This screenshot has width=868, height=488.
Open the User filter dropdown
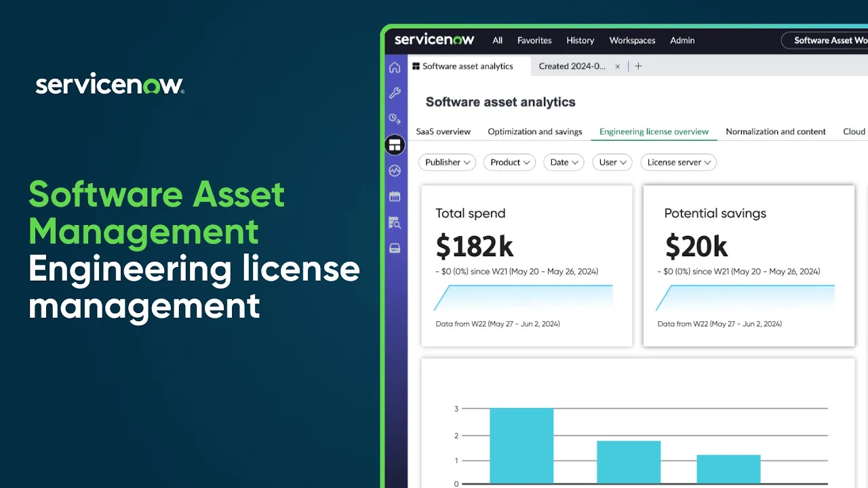612,162
